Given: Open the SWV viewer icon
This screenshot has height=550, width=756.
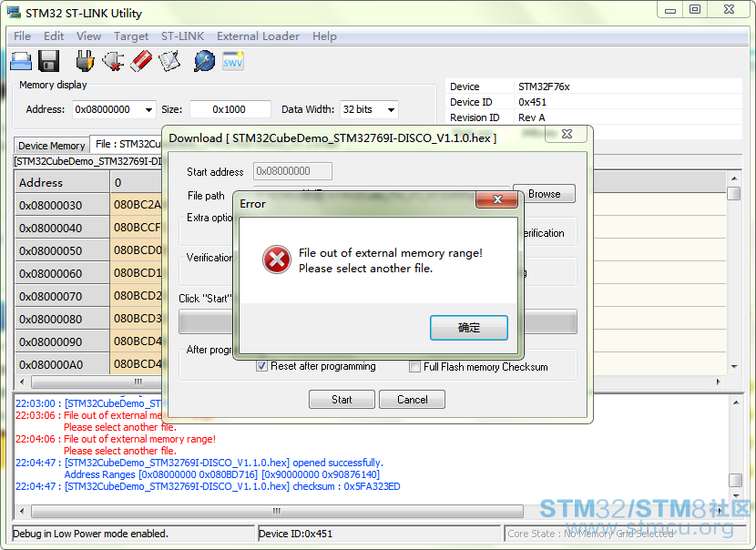Looking at the screenshot, I should 233,61.
